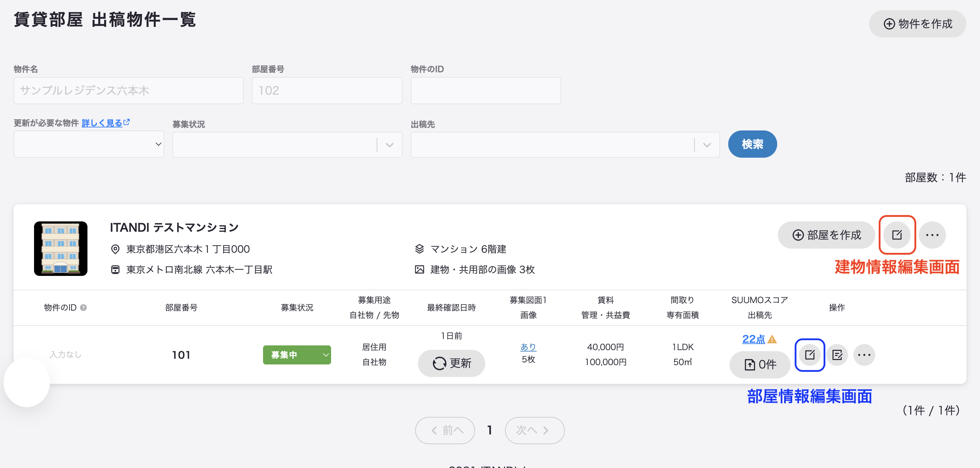This screenshot has height=468, width=980.
Task: Click 部屋を作成 button
Action: (826, 235)
